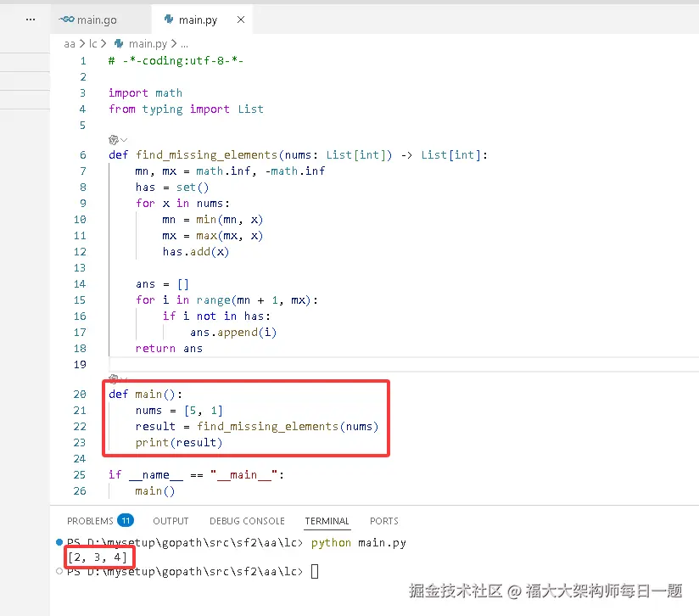Click the command decoration beside python main.py line
The width and height of the screenshot is (699, 616).
tap(59, 541)
